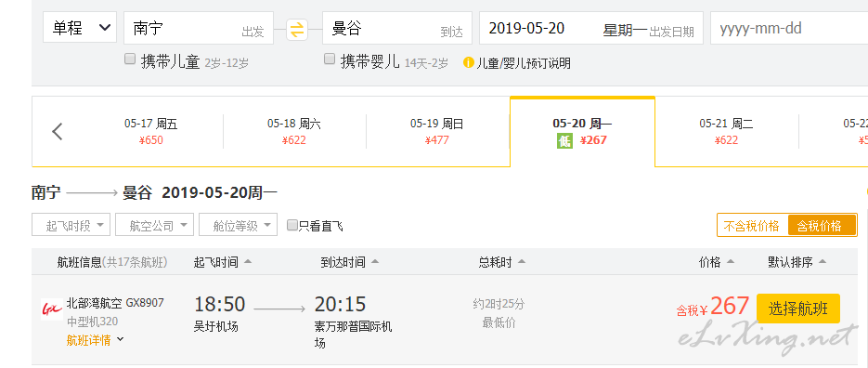Click the 儿童/婴儿预订说明 info icon
The height and width of the screenshot is (368, 868).
468,62
